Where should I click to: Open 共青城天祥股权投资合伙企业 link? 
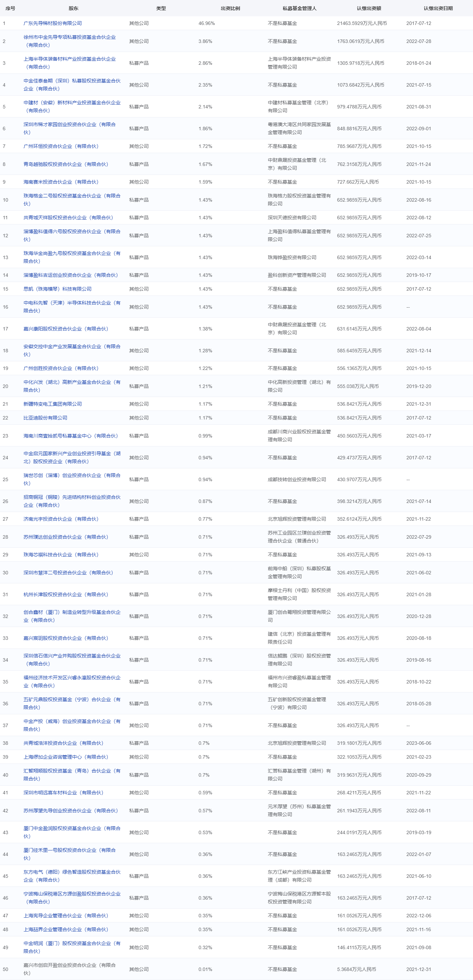coord(68,218)
